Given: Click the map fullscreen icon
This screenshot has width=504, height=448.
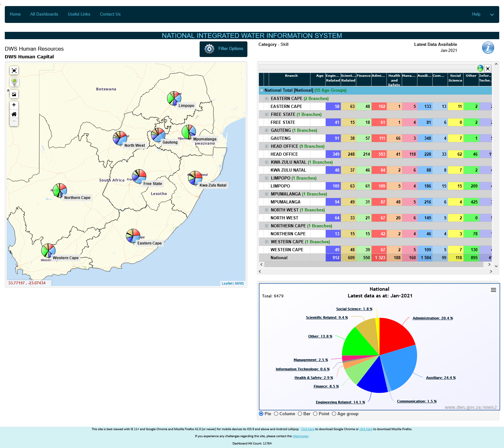Looking at the screenshot, I should [x=14, y=70].
